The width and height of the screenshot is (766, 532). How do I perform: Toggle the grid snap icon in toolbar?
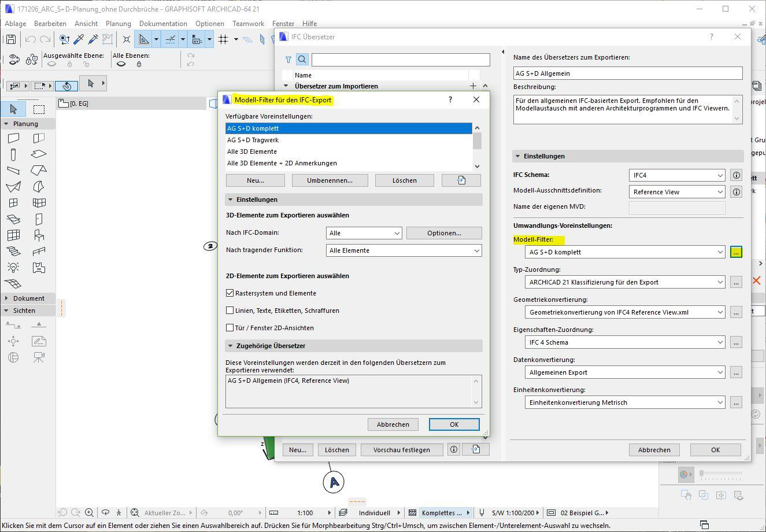coord(223,39)
